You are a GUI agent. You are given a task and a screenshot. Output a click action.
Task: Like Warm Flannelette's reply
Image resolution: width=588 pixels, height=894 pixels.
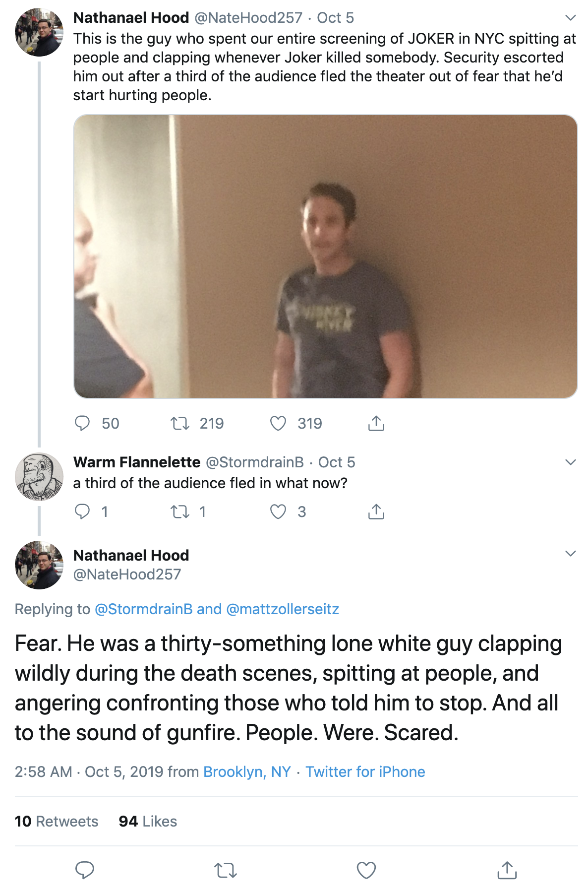coord(278,511)
